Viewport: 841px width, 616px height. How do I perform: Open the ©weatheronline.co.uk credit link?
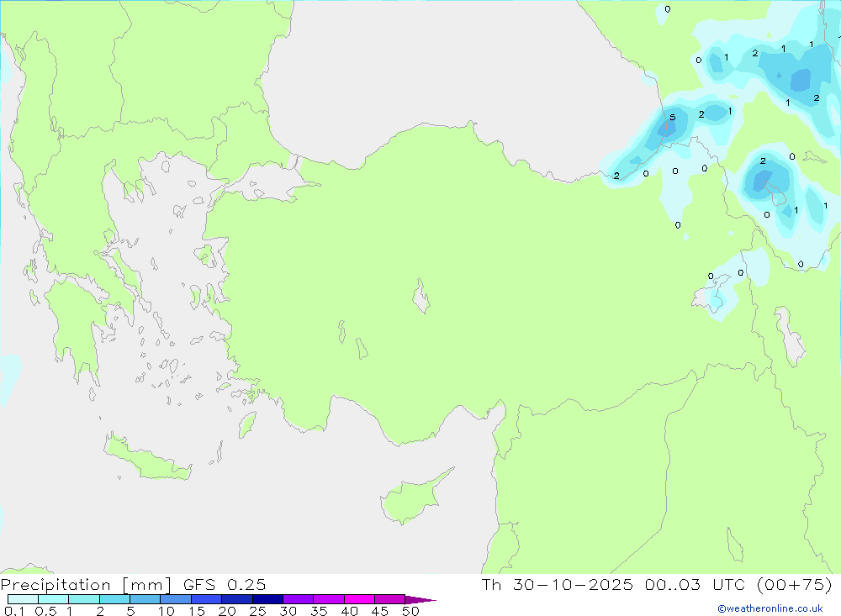pyautogui.click(x=770, y=608)
